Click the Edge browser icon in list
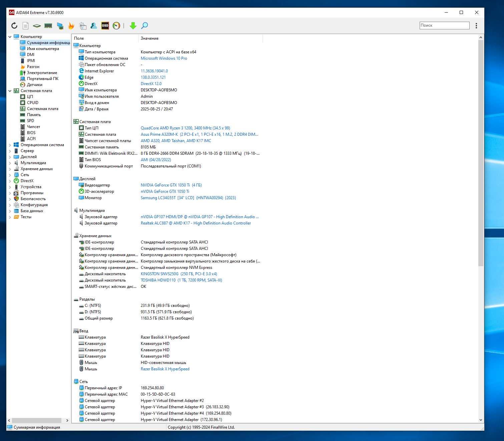This screenshot has height=441, width=504. point(81,77)
